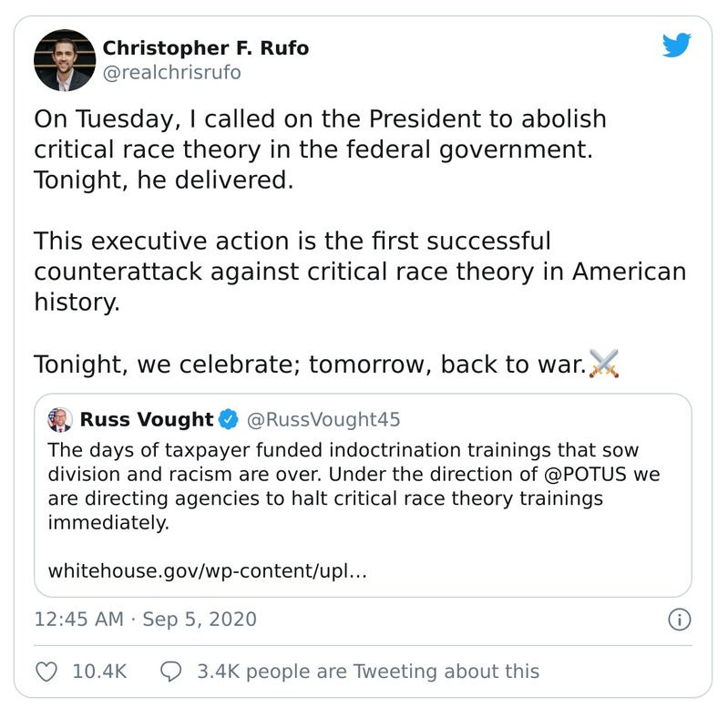Open the tweet info icon
This screenshot has height=718, width=728.
[x=679, y=621]
